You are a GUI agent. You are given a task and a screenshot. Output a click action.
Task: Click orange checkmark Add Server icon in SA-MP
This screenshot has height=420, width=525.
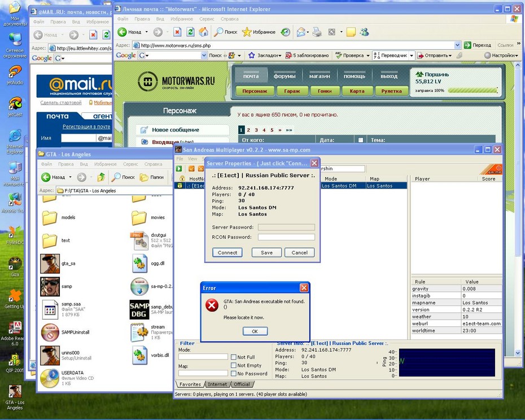[x=191, y=168]
